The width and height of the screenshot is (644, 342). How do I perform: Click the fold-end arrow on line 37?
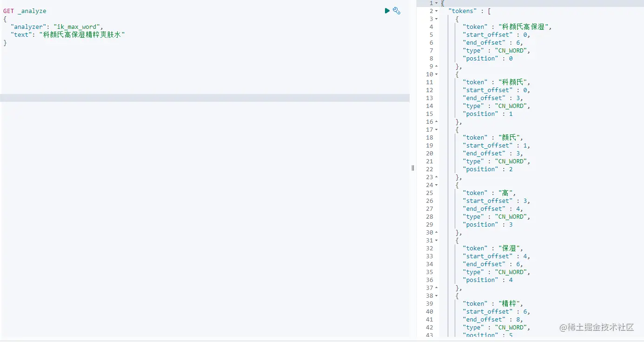pyautogui.click(x=437, y=288)
